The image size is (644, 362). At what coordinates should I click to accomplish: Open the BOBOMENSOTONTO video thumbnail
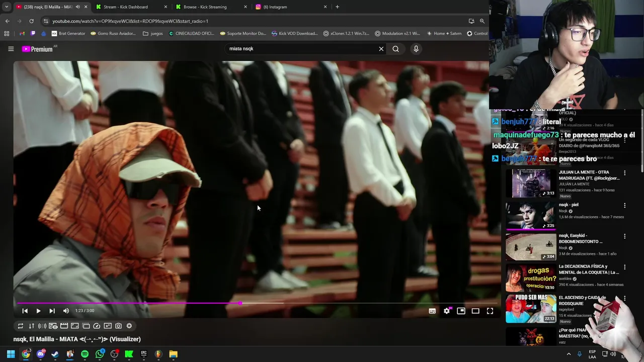coord(531,246)
